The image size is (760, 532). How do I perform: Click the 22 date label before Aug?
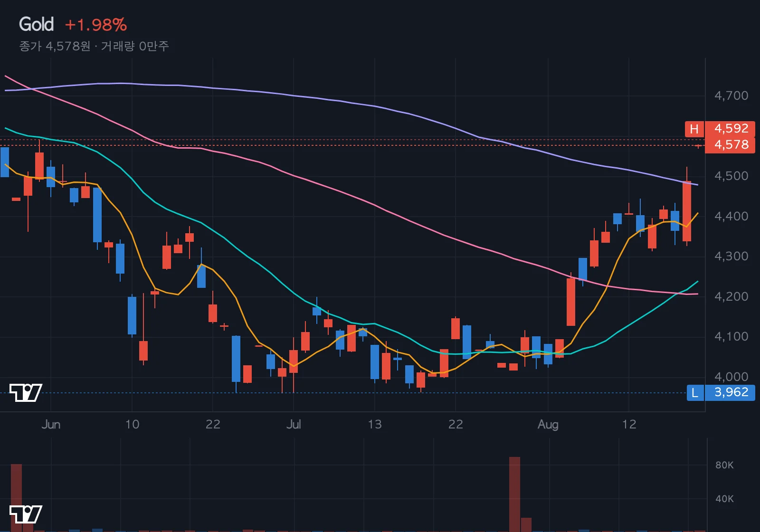coord(456,424)
